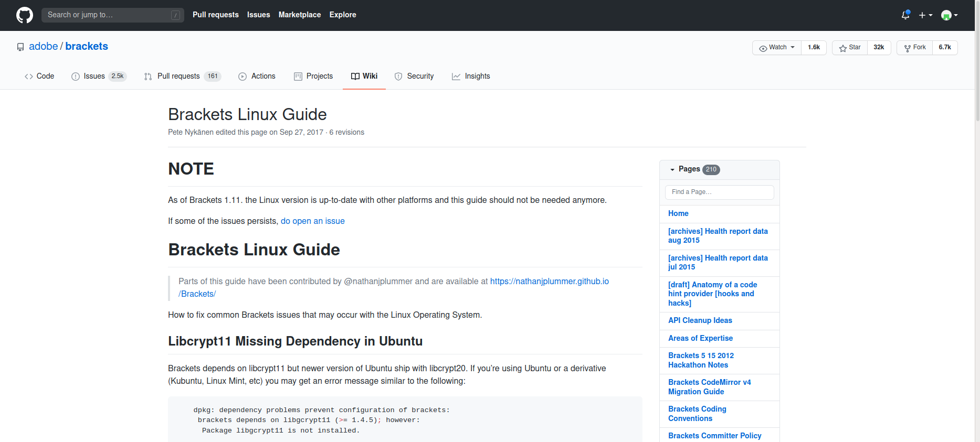Click the 'Package libgcrypt11 is not installed.' line
This screenshot has width=980, height=442.
281,430
